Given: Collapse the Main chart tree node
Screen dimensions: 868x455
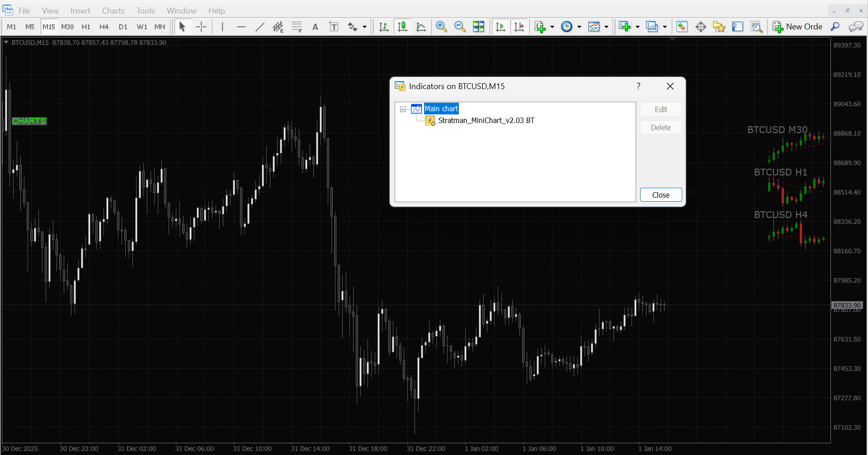Looking at the screenshot, I should [x=403, y=109].
